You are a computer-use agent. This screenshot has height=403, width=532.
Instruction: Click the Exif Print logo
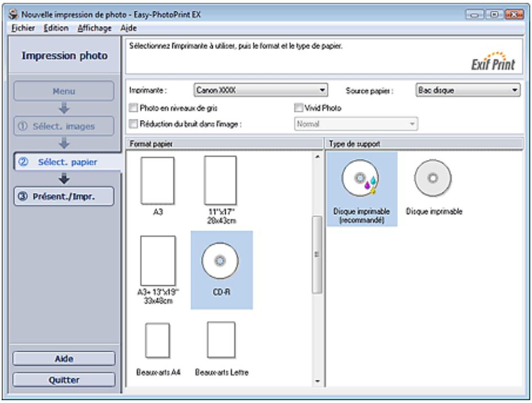pos(493,61)
